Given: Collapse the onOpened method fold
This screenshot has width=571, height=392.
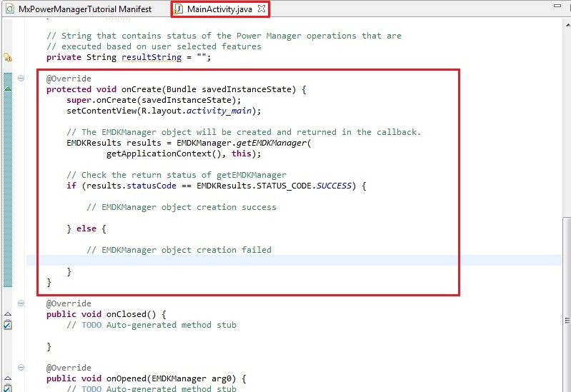Looking at the screenshot, I should (21, 368).
